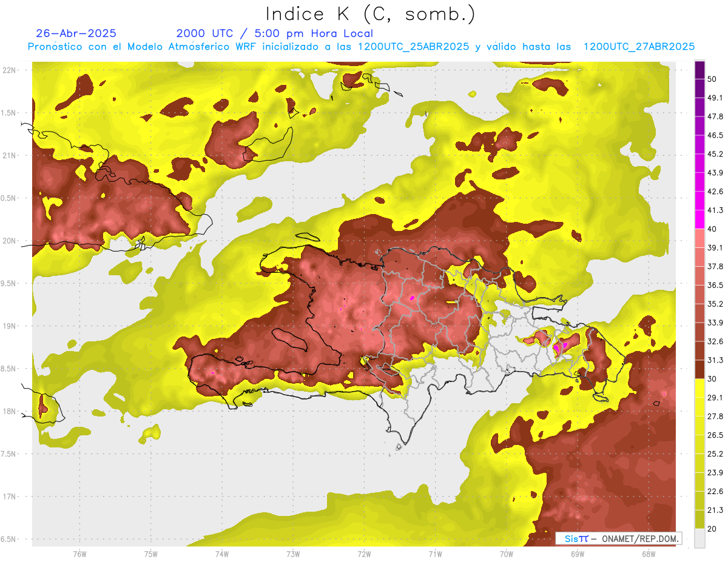
Task: Click the colorbar value '20'
Action: [712, 529]
